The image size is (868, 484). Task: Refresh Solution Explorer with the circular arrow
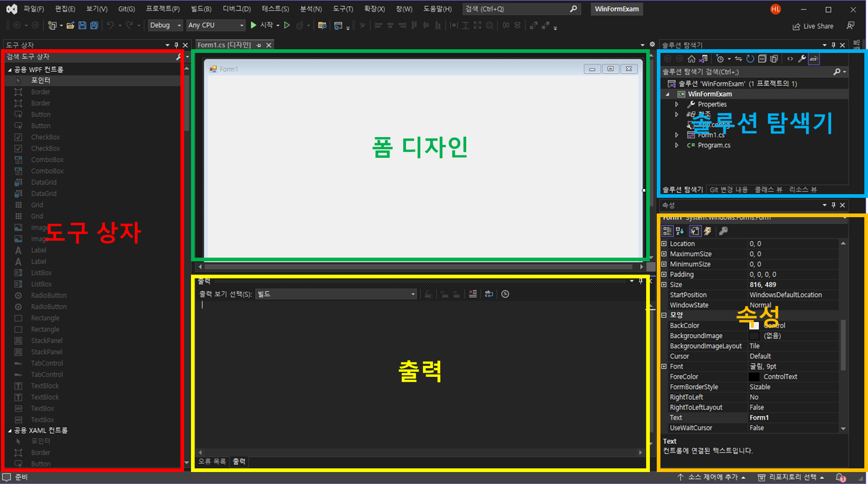pos(750,59)
